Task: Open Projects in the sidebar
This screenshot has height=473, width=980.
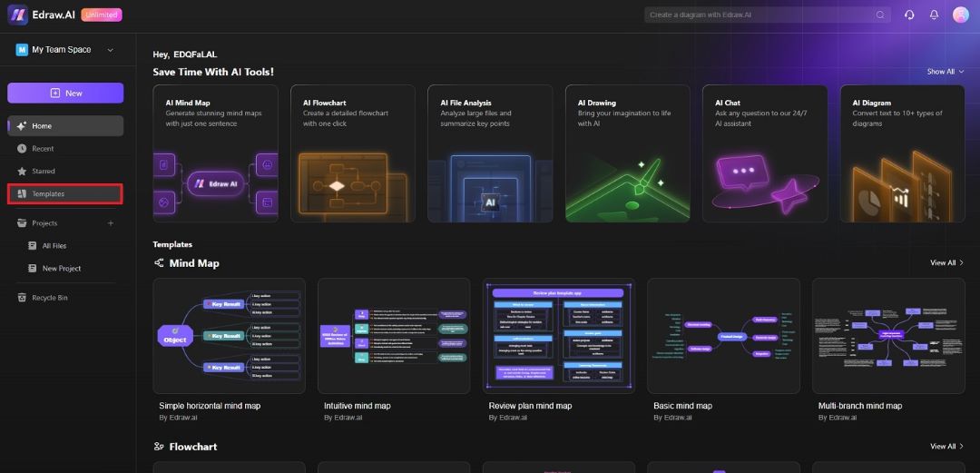Action: (44, 222)
